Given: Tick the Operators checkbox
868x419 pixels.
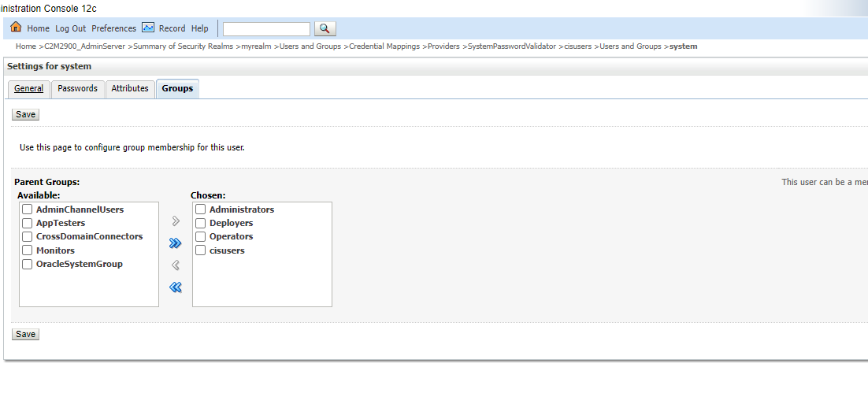Looking at the screenshot, I should pyautogui.click(x=200, y=236).
